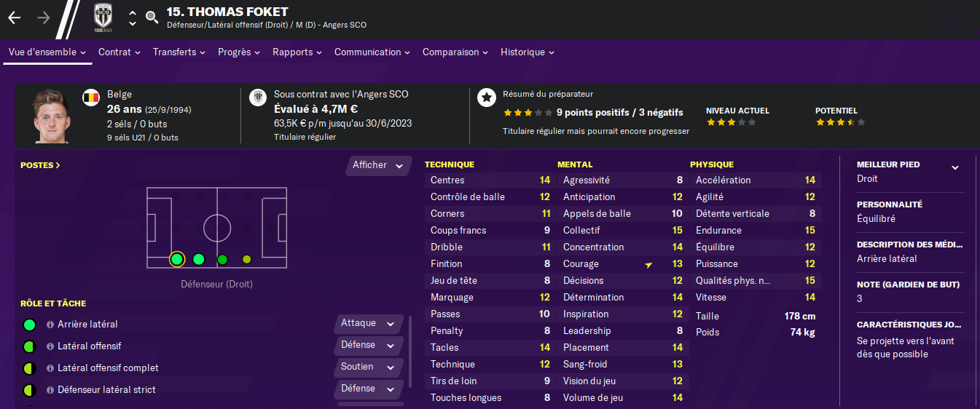Click the forward navigation arrow
The width and height of the screenshot is (980, 409).
coord(44,17)
